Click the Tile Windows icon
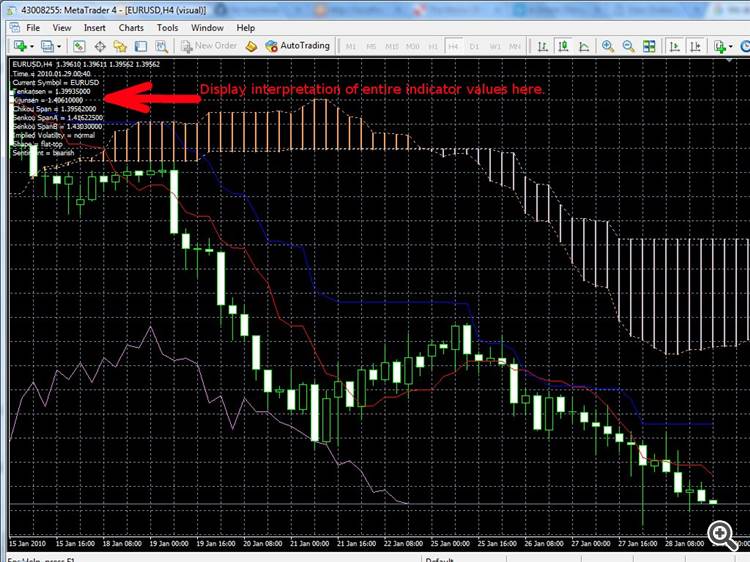Viewport: 750px width, 562px height. [649, 46]
